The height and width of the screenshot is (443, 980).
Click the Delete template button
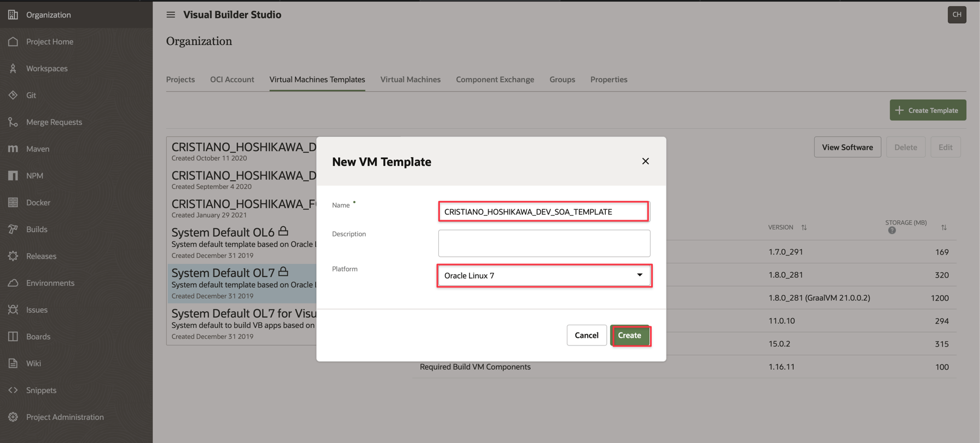906,147
